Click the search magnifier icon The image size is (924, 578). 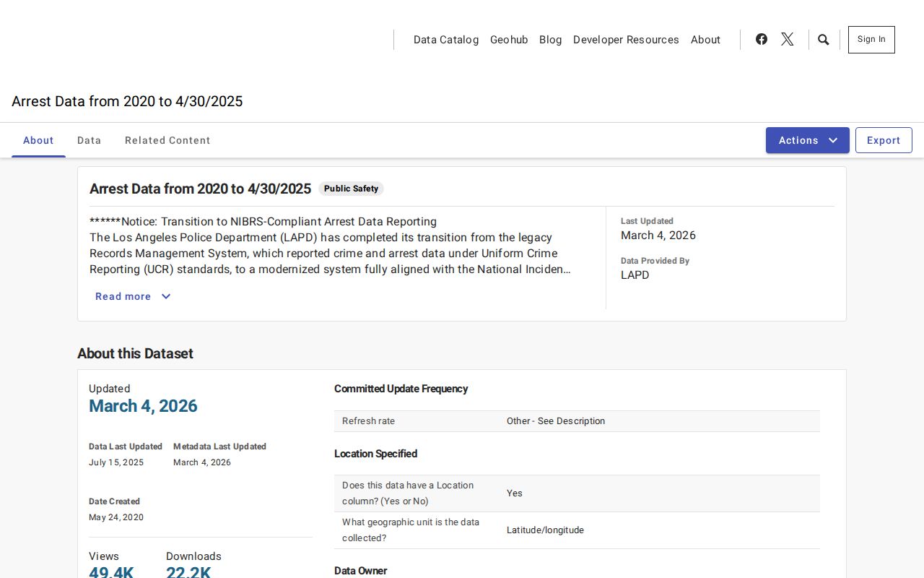pos(824,40)
